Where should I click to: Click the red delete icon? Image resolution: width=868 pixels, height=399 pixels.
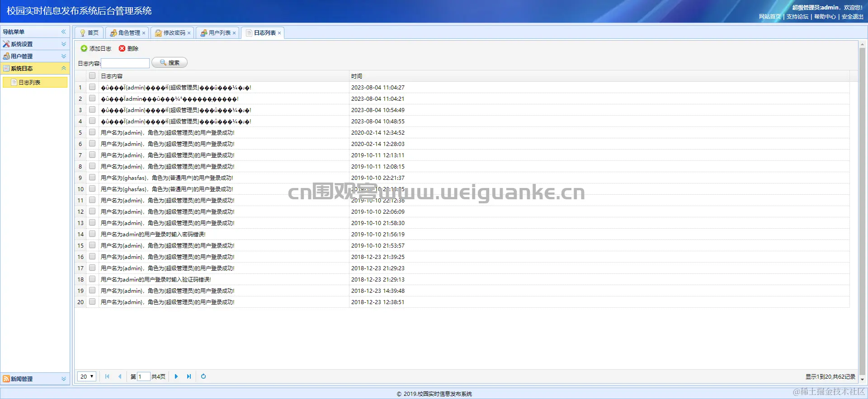click(122, 48)
